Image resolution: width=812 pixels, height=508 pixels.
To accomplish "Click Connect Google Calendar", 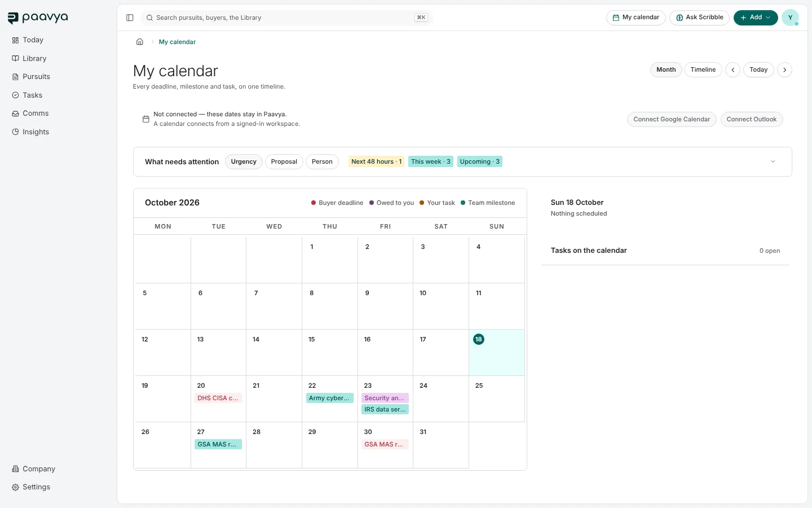I will point(672,120).
